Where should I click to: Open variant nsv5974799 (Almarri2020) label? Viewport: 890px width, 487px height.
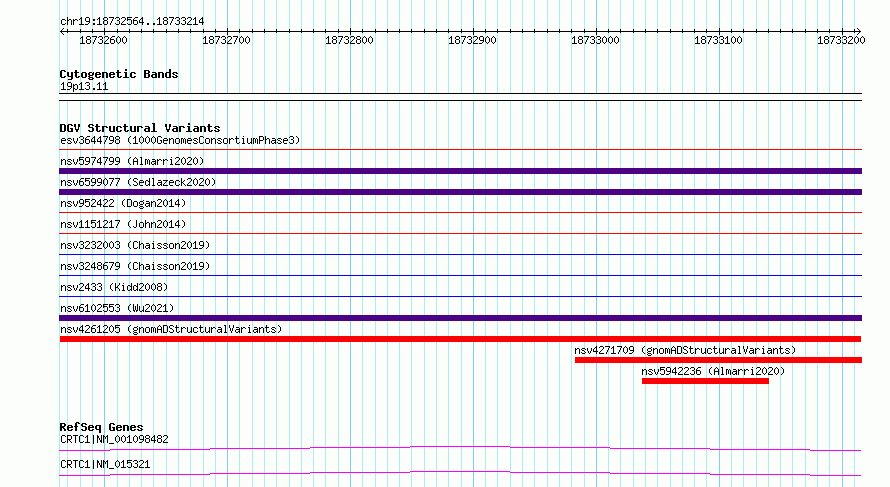[132, 161]
